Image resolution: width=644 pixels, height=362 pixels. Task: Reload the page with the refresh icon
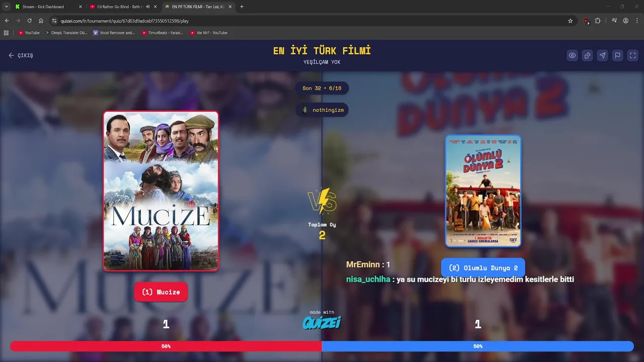[30, 21]
